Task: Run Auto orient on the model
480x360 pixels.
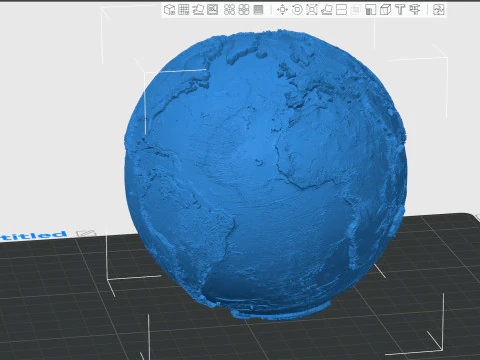Action: (x=198, y=10)
